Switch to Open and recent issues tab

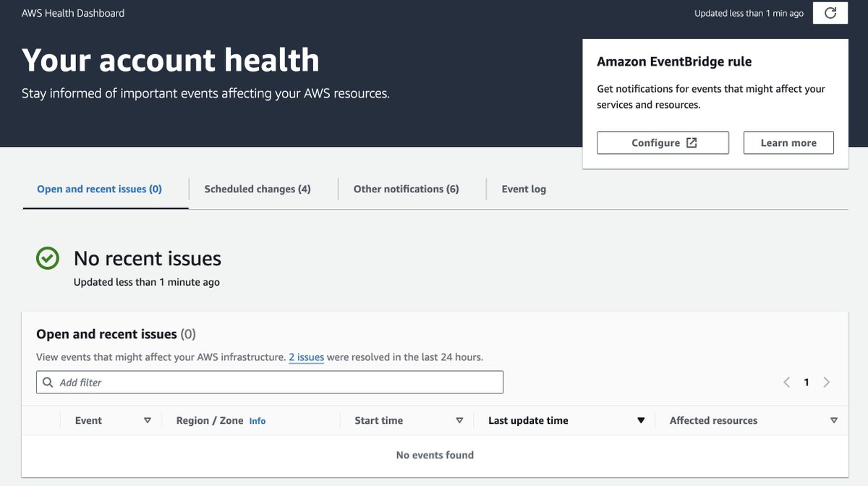pos(99,189)
